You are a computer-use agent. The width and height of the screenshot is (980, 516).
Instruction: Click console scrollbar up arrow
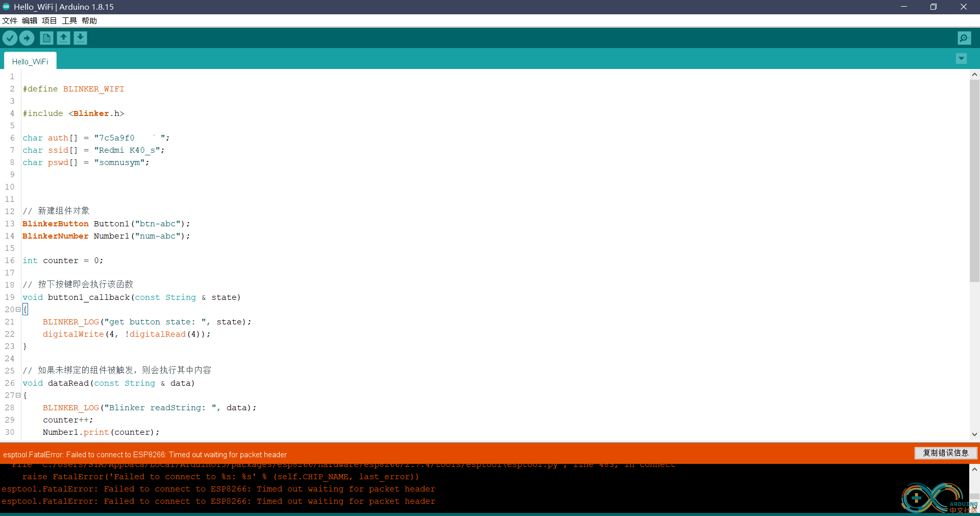[x=974, y=469]
